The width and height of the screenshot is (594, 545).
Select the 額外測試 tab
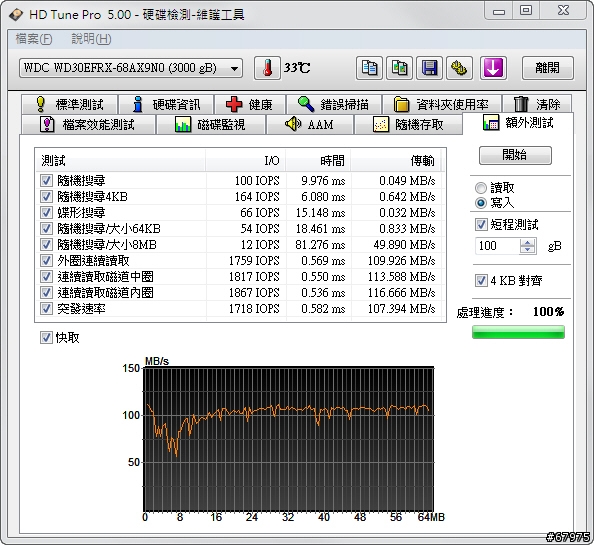pyautogui.click(x=518, y=123)
